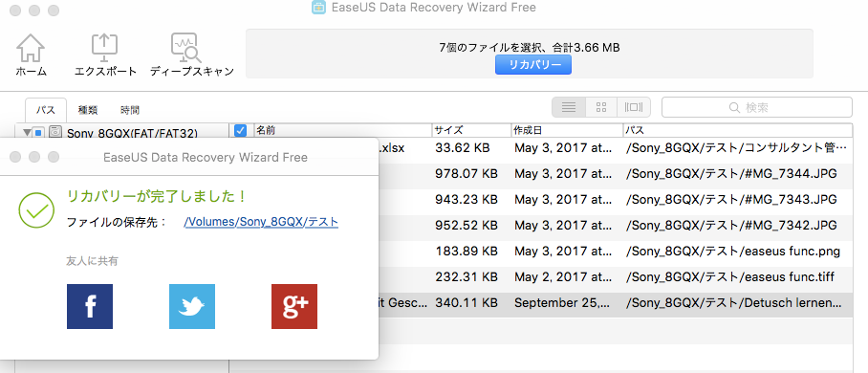Click the 友人に共有 label
868x373 pixels.
pos(92,261)
